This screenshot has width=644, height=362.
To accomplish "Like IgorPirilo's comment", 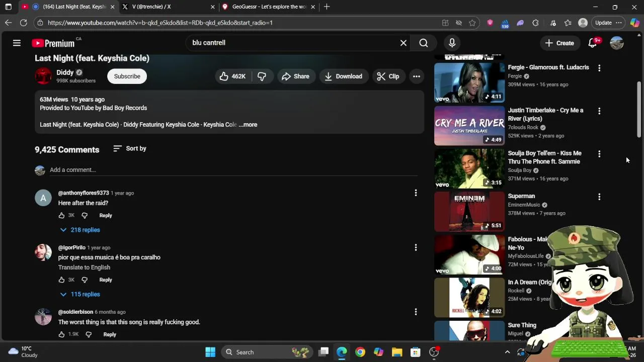I will pos(61,280).
